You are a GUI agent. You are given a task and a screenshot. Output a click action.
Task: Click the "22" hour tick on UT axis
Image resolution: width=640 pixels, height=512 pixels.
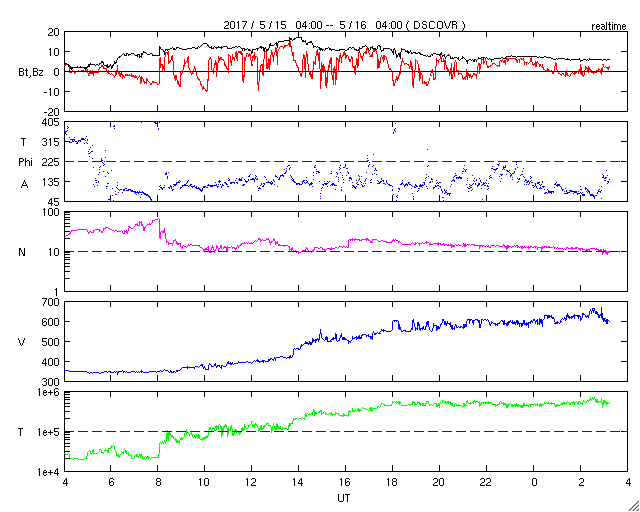tap(487, 482)
